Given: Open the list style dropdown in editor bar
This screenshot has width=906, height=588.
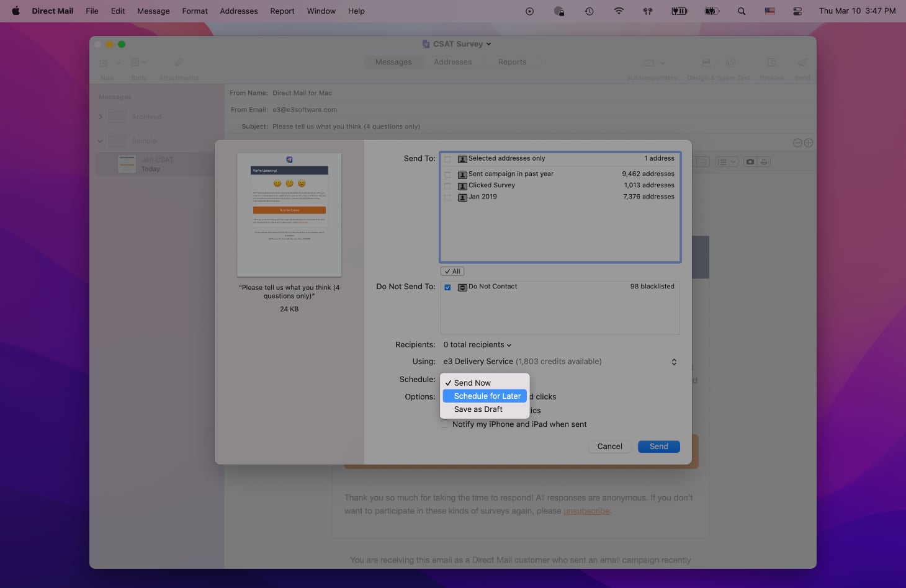Looking at the screenshot, I should pyautogui.click(x=725, y=161).
